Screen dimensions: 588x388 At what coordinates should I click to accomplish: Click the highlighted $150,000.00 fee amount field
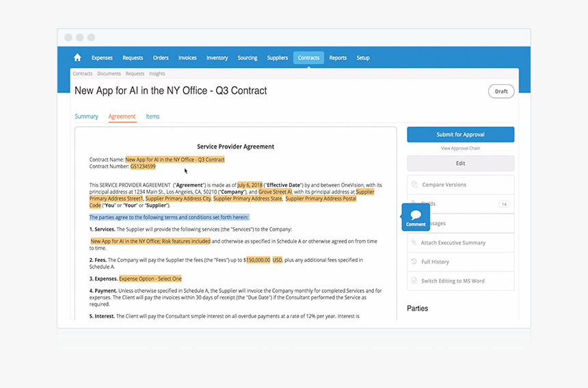[258, 260]
